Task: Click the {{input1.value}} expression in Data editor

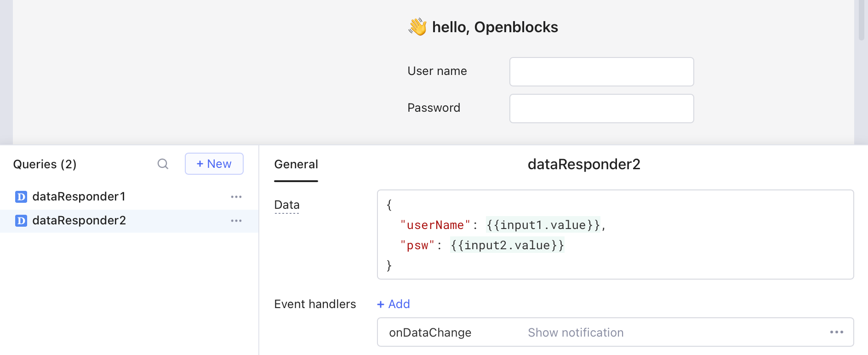Action: click(543, 225)
